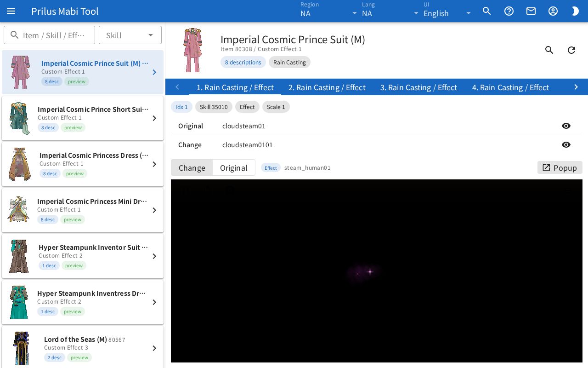
Task: Switch to the 4. Rain Casting / Effect tab
Action: [x=510, y=87]
